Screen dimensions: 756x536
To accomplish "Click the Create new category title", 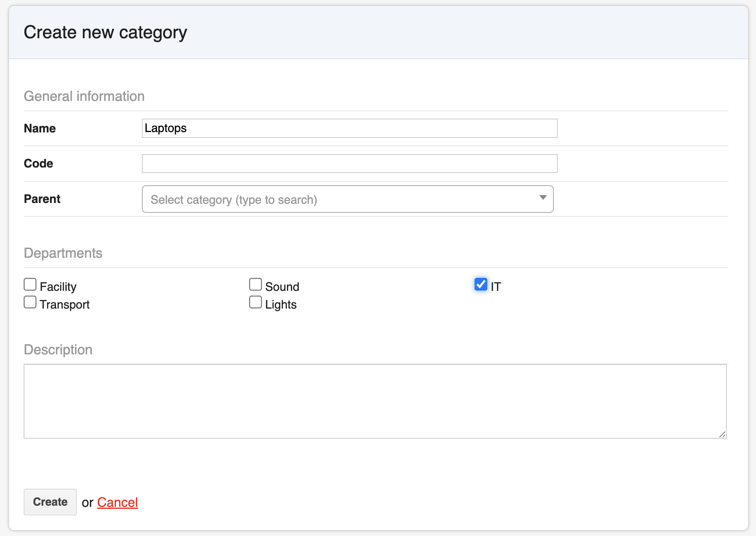I will tap(105, 32).
